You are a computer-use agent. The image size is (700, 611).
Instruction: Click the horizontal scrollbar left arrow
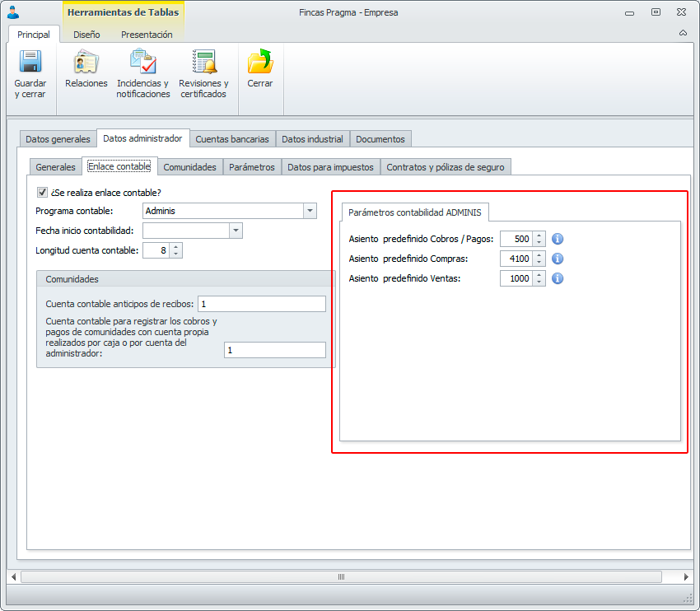coord(13,576)
